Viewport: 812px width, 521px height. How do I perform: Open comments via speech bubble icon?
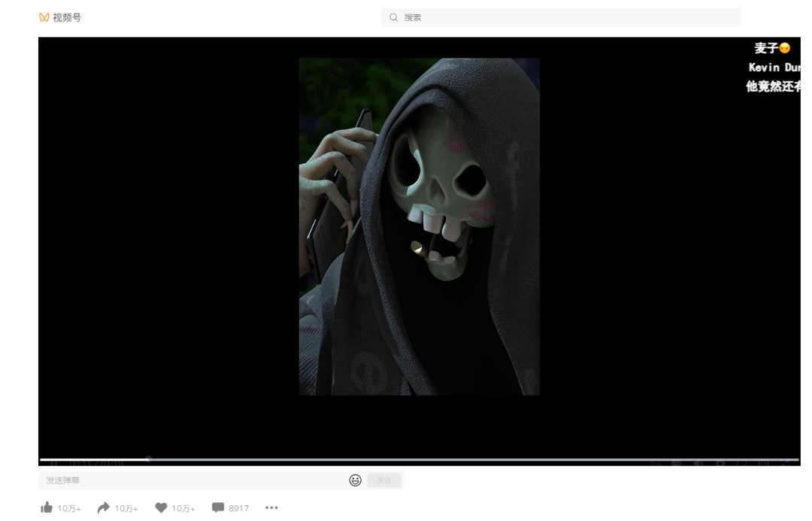tap(218, 508)
